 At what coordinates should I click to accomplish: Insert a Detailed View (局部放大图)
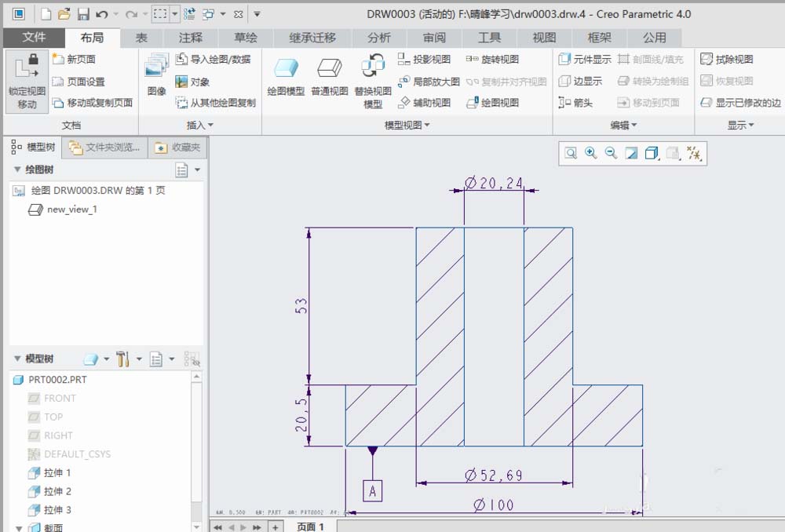(429, 81)
